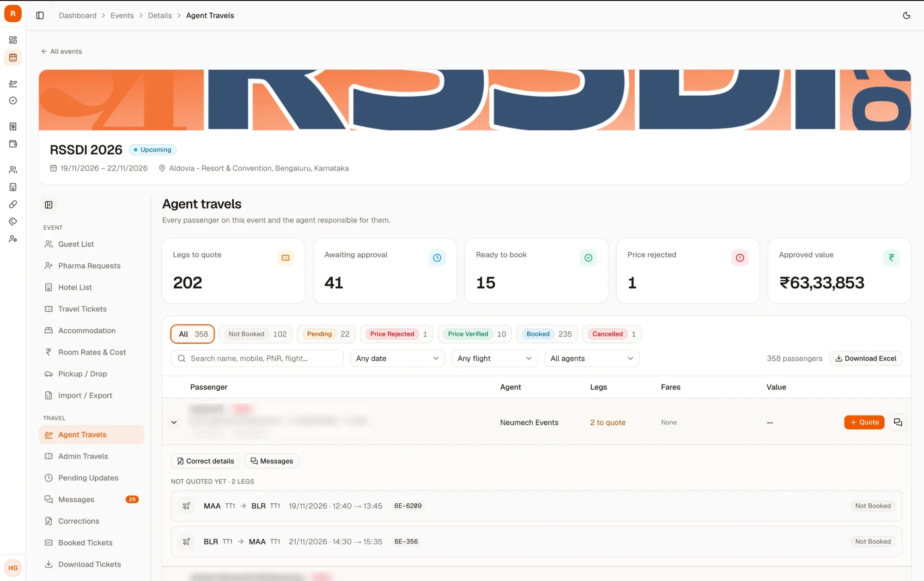Viewport: 924px width, 581px height.
Task: Click the plane travel icon in left rail
Action: coord(13,83)
